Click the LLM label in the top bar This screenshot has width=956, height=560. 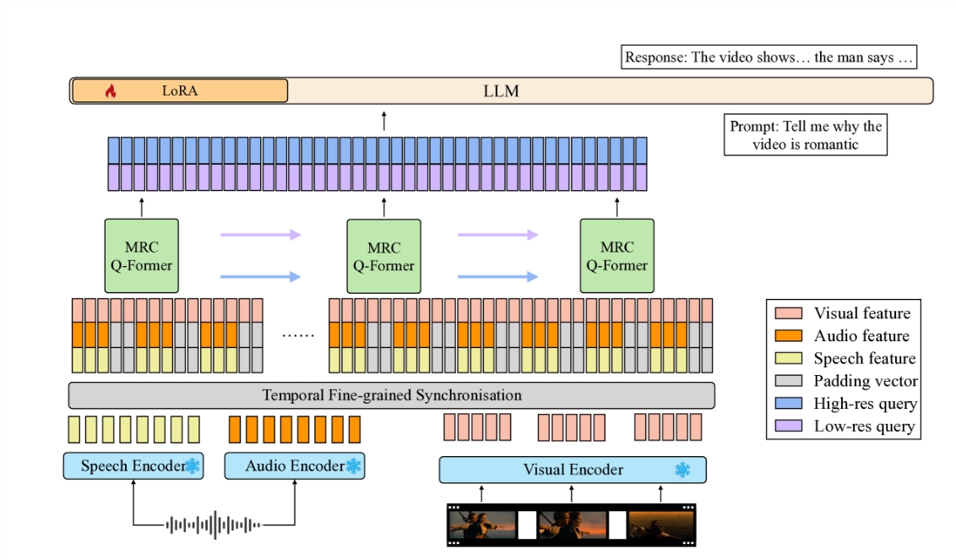click(x=501, y=90)
